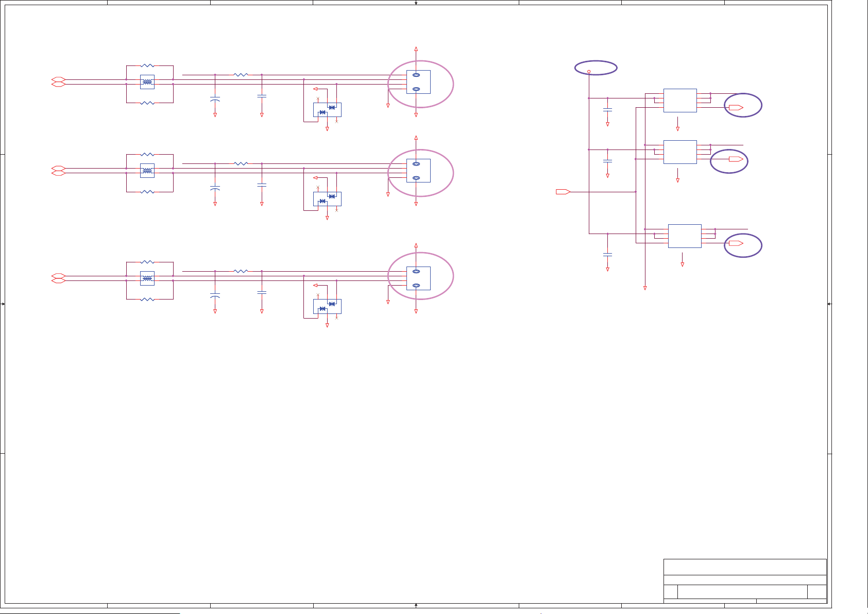Select the topmost IC block in the right circuit
Image resolution: width=868 pixels, height=614 pixels.
680,101
